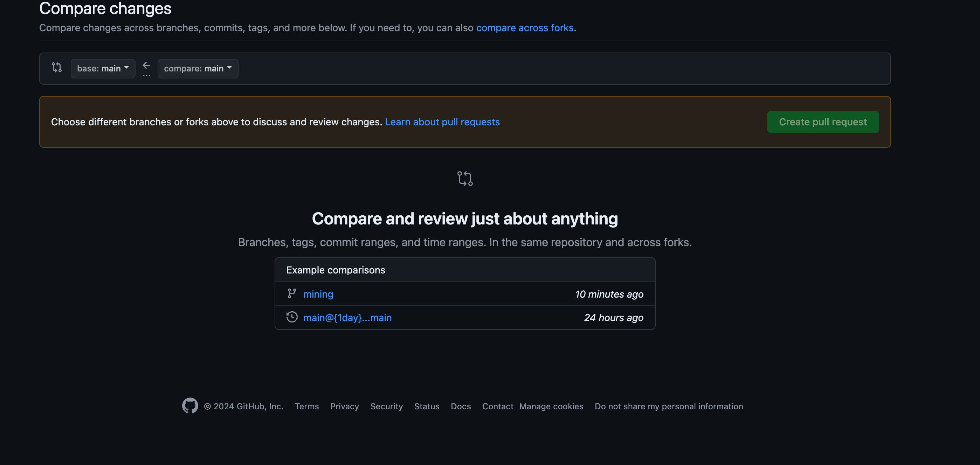
Task: Click the clock history icon
Action: click(x=292, y=317)
